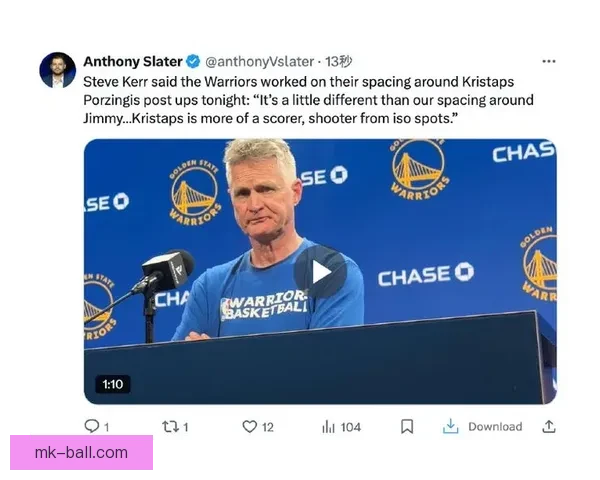This screenshot has height=480, width=600.
Task: Click the 104 views count
Action: click(x=351, y=427)
